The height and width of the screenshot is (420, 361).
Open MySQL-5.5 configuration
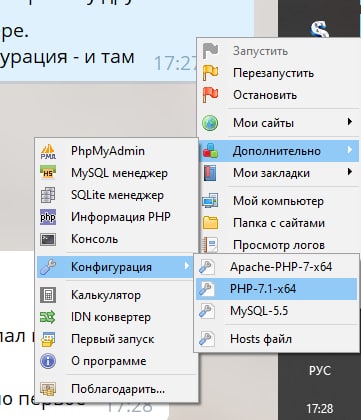click(x=276, y=311)
